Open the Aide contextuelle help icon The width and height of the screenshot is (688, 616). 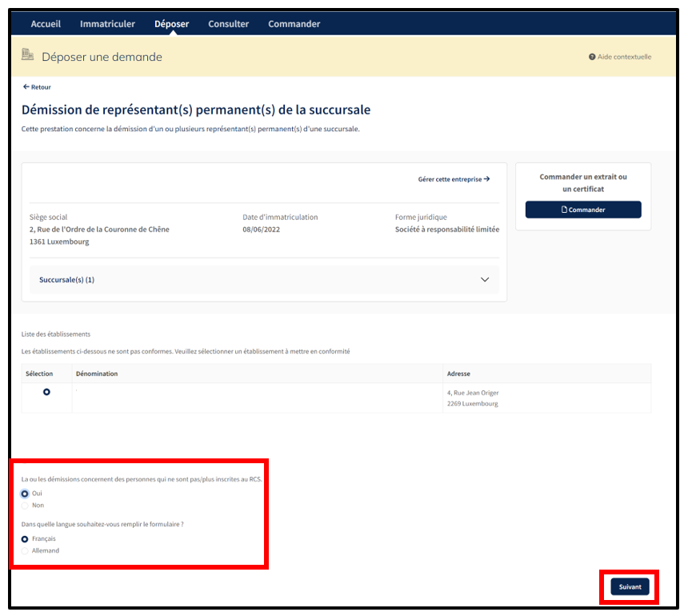(x=592, y=57)
